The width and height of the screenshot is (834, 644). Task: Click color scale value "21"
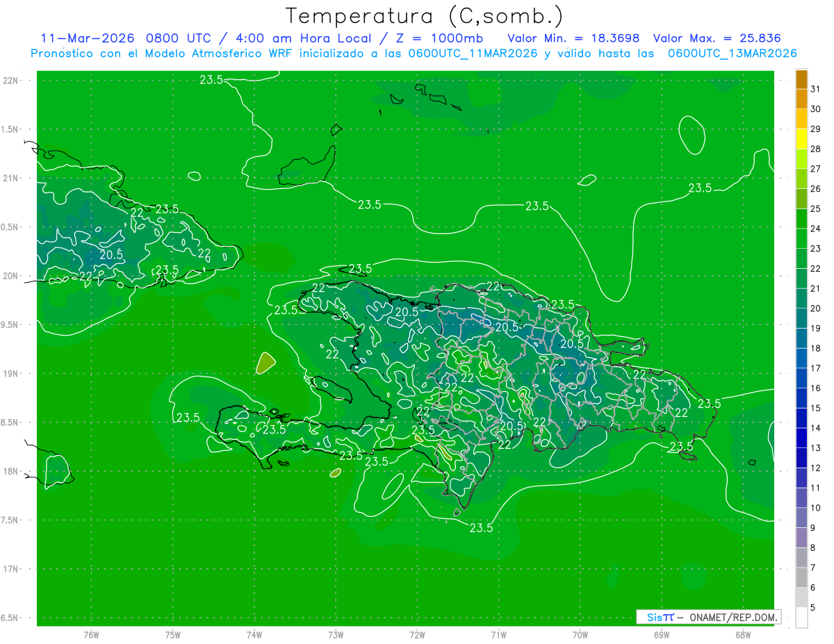(x=816, y=288)
